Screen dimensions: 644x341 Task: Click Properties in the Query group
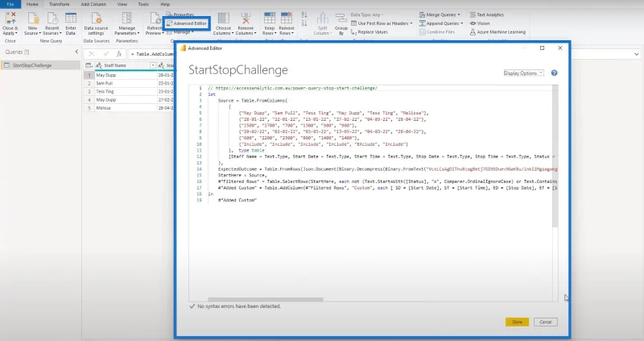click(x=180, y=15)
